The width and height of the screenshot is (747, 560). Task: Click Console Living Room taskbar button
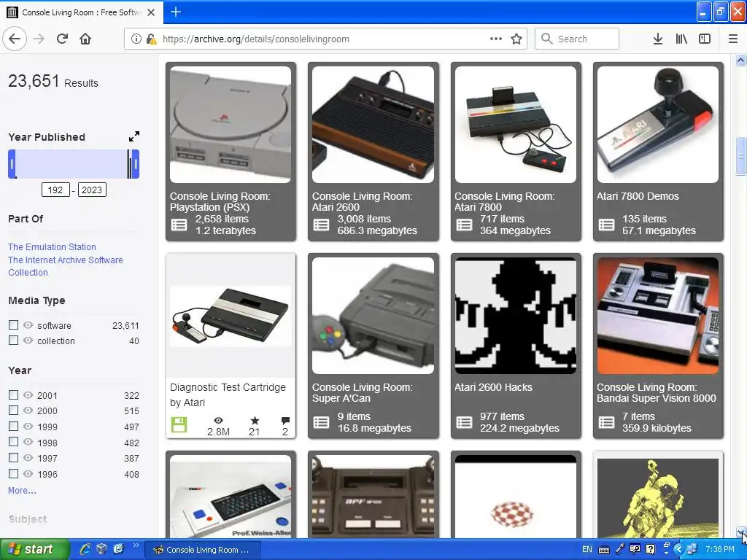coord(202,550)
